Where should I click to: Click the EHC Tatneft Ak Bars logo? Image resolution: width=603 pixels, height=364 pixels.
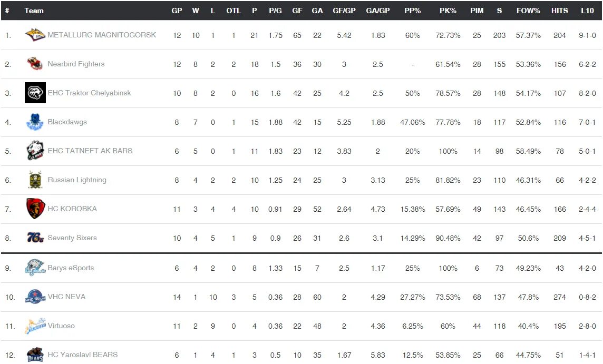click(35, 151)
